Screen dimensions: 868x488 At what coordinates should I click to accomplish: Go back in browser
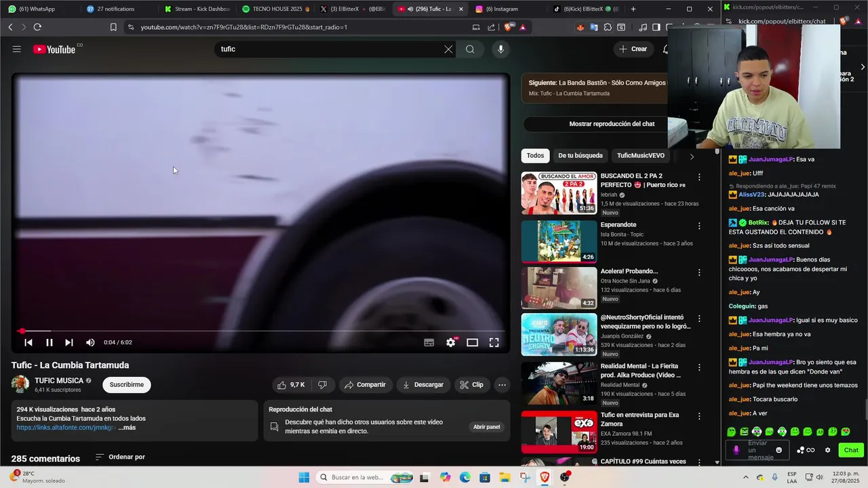point(10,27)
